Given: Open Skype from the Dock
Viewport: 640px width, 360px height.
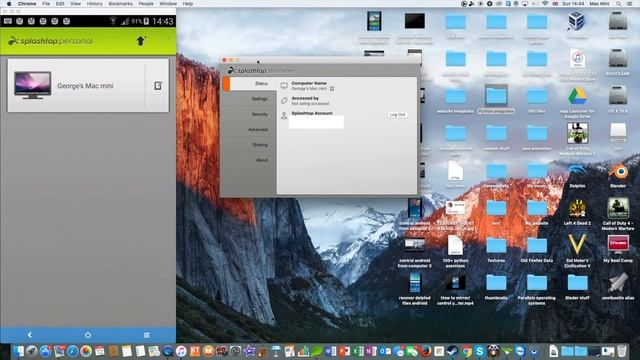Looking at the screenshot, I should coord(480,351).
